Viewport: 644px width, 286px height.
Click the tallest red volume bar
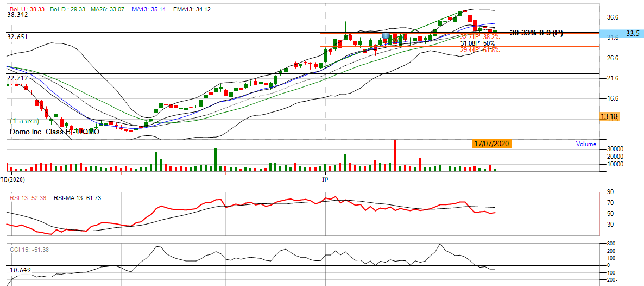click(395, 156)
